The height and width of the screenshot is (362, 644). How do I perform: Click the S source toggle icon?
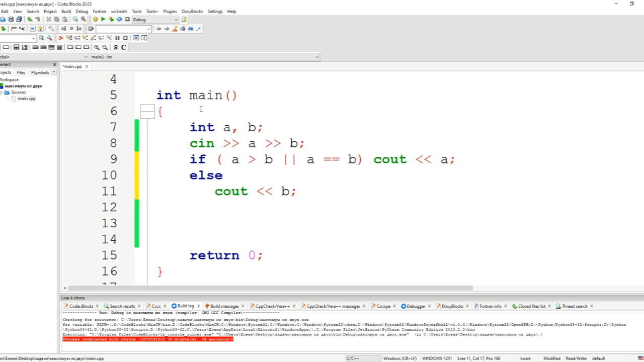pyautogui.click(x=116, y=47)
